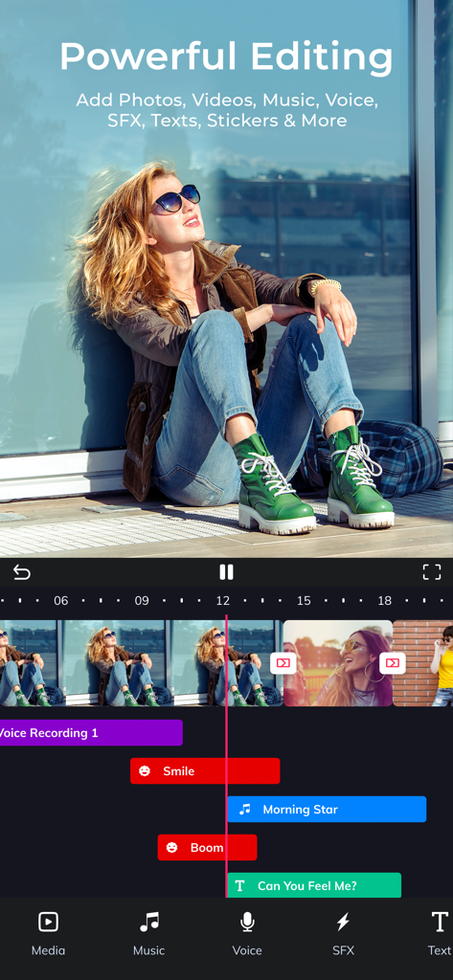Select the Voice Recording 1 clip
This screenshot has height=980, width=453.
(91, 732)
